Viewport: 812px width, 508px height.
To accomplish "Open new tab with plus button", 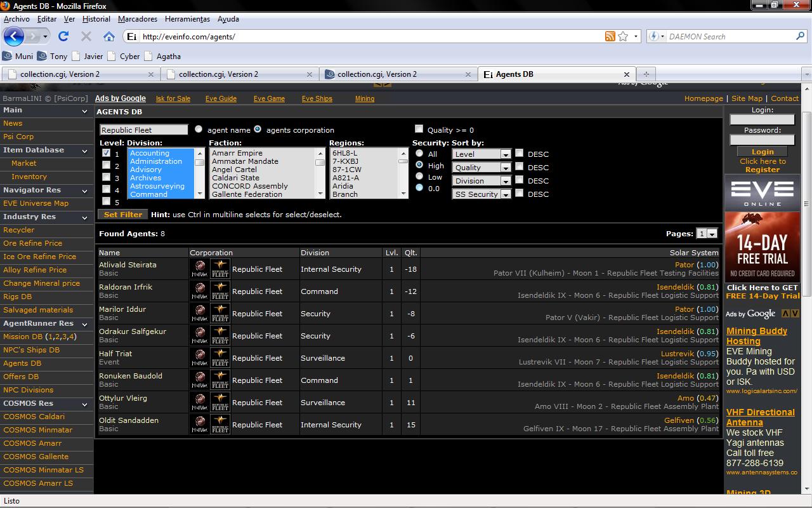I will [646, 74].
